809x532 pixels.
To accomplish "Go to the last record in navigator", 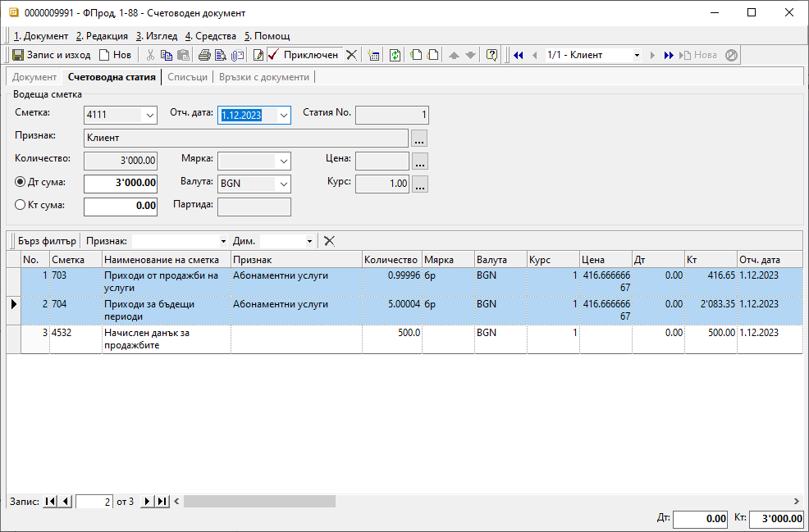I will (x=162, y=501).
